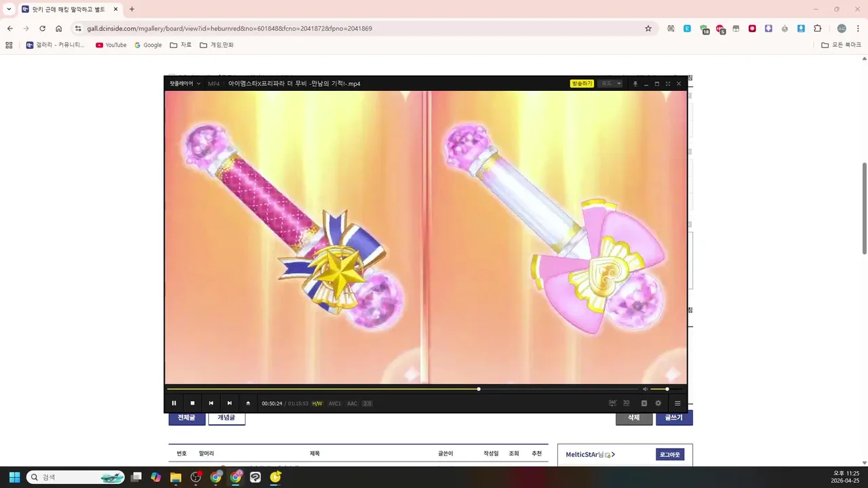Click the 로그아웃 logout button
The image size is (868, 488).
pos(670,455)
